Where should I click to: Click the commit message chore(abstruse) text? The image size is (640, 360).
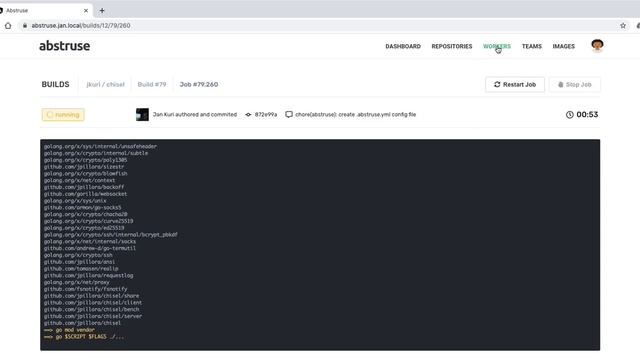356,115
